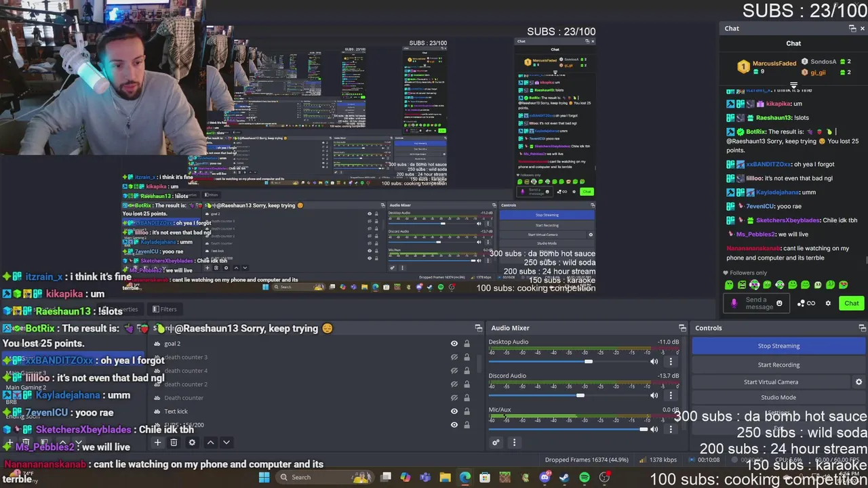This screenshot has width=868, height=488.
Task: Show the death counter 3 source
Action: pos(454,357)
